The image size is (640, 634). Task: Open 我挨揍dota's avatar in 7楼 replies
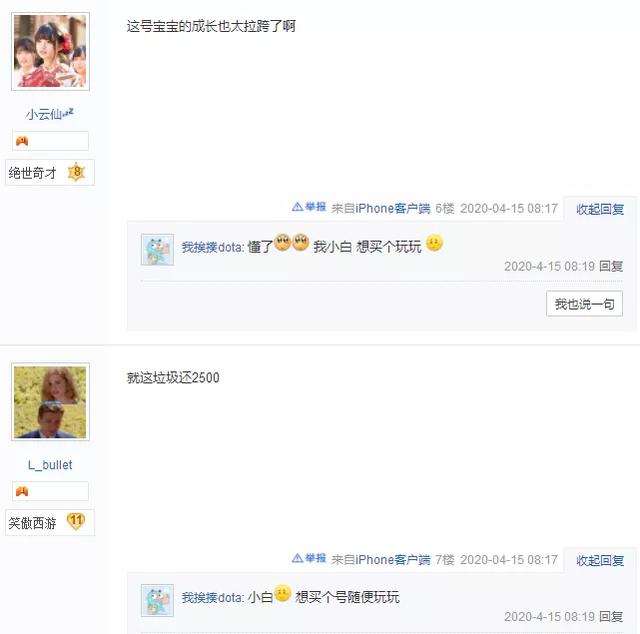coord(158,600)
